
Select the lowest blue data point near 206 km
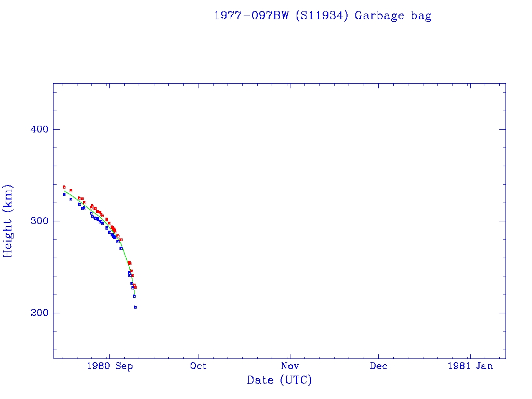pos(135,307)
